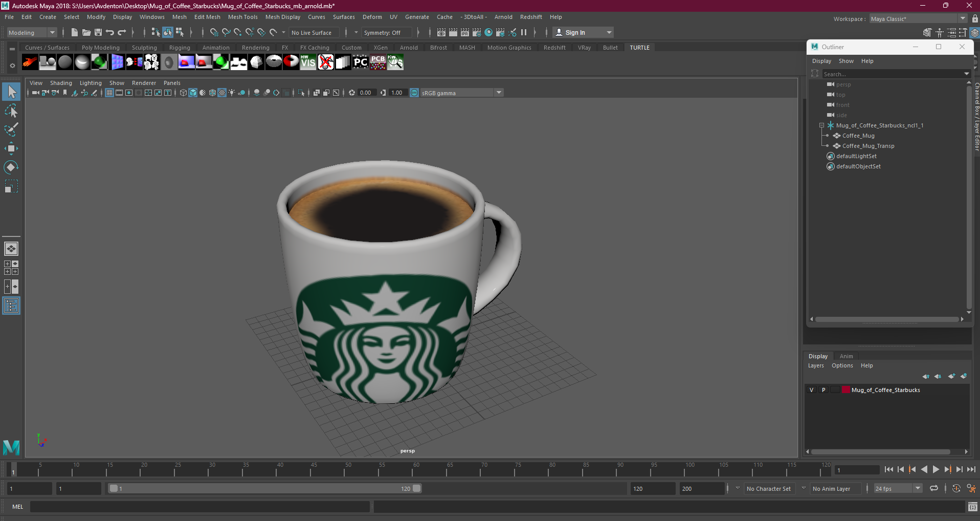Open the 24 fps frame rate dropdown
Viewport: 980px width, 521px height.
[898, 489]
